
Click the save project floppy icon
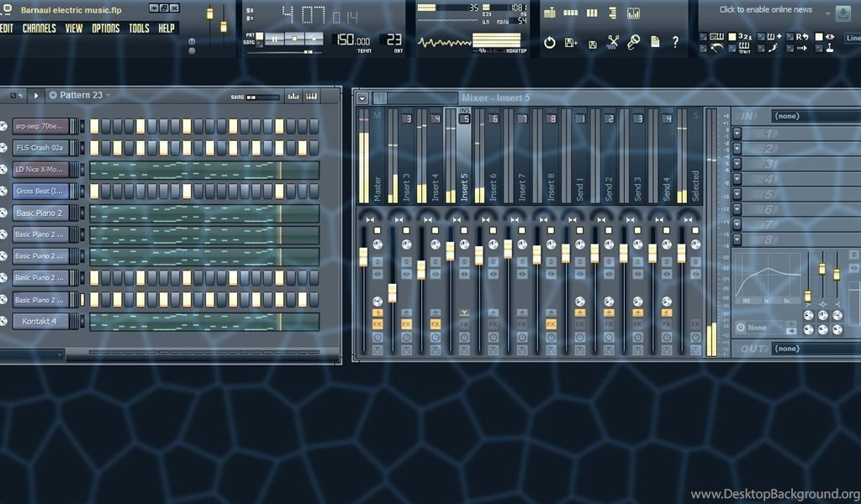coord(593,45)
